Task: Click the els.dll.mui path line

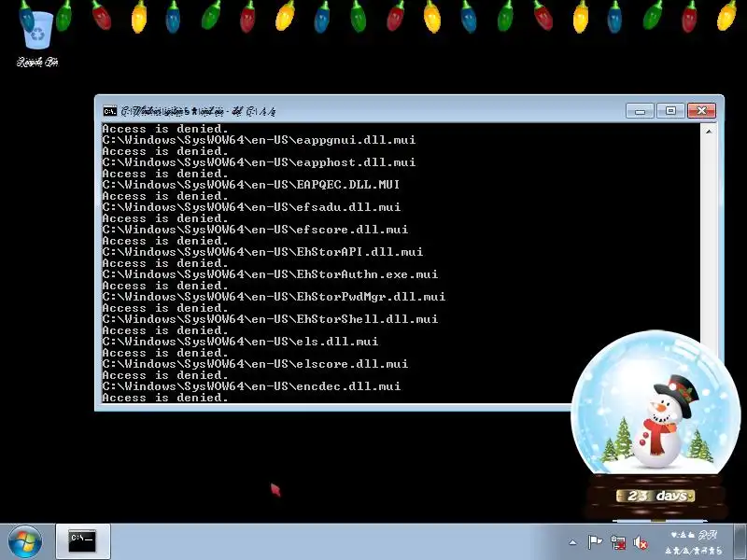Action: point(240,342)
